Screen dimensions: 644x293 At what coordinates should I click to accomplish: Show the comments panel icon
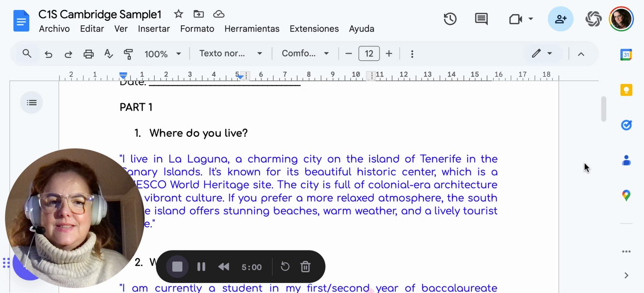(481, 19)
